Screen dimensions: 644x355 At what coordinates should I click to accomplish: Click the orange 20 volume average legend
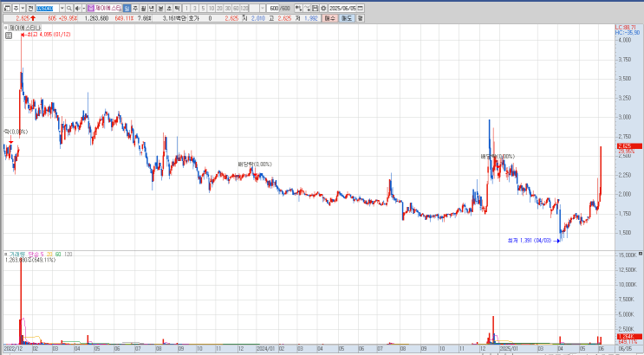click(x=49, y=255)
